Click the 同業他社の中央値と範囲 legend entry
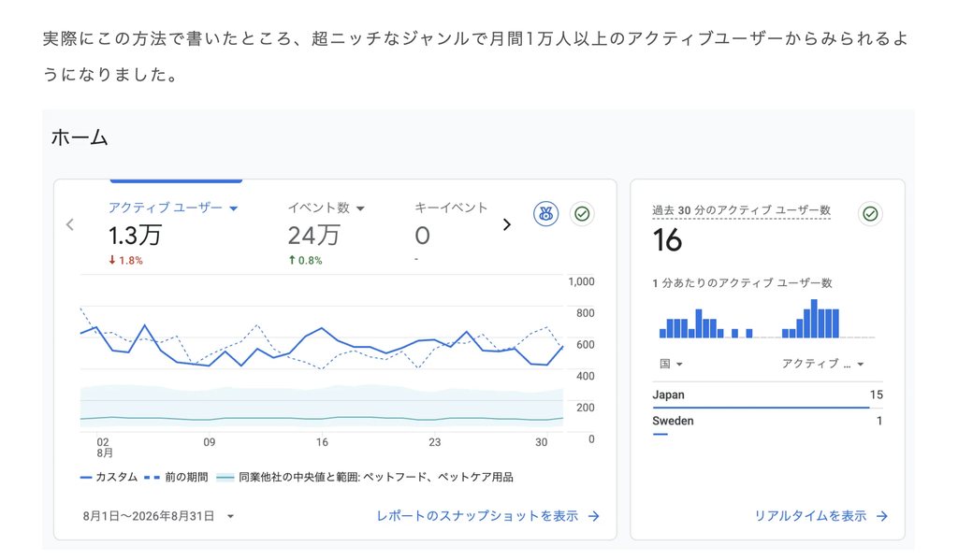 tap(365, 477)
